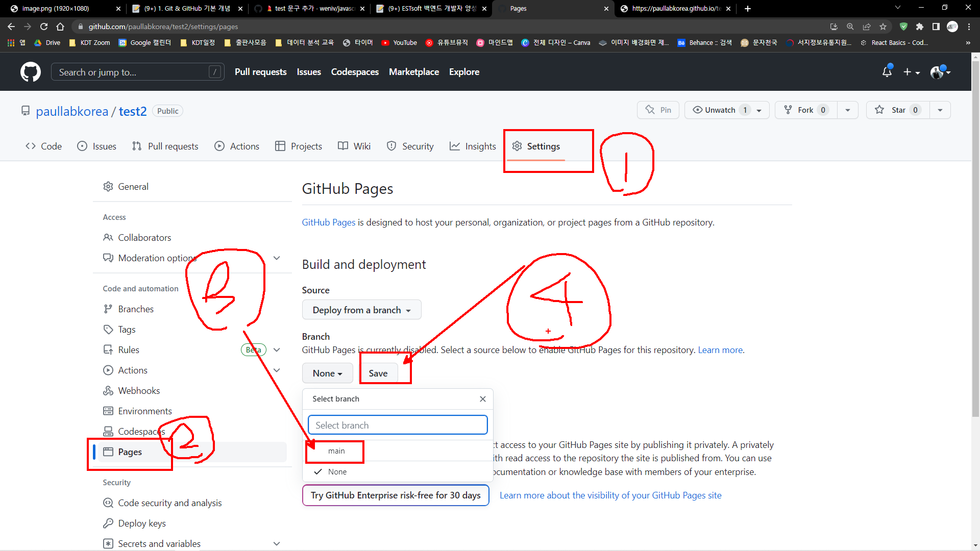
Task: Open the Deploy from a branch dropdown
Action: pyautogui.click(x=361, y=310)
